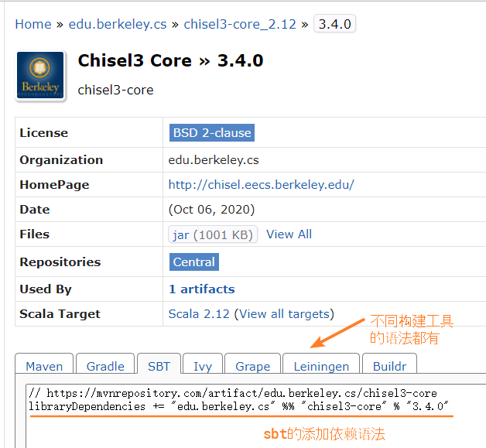Click the Central repository tag
Viewport: 486px width, 448px height.
point(194,262)
